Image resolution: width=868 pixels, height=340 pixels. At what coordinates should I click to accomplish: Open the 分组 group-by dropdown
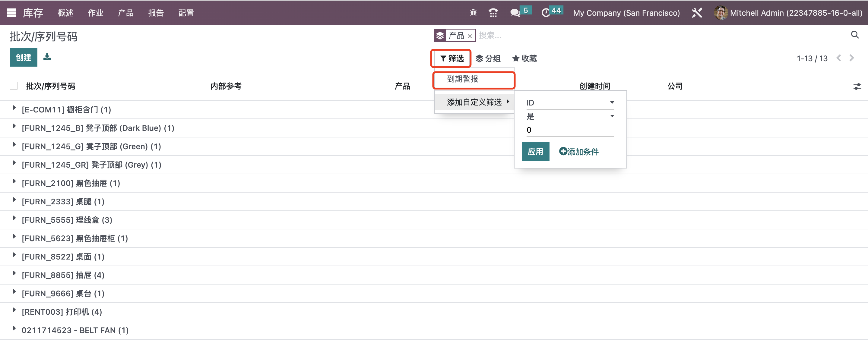point(488,58)
